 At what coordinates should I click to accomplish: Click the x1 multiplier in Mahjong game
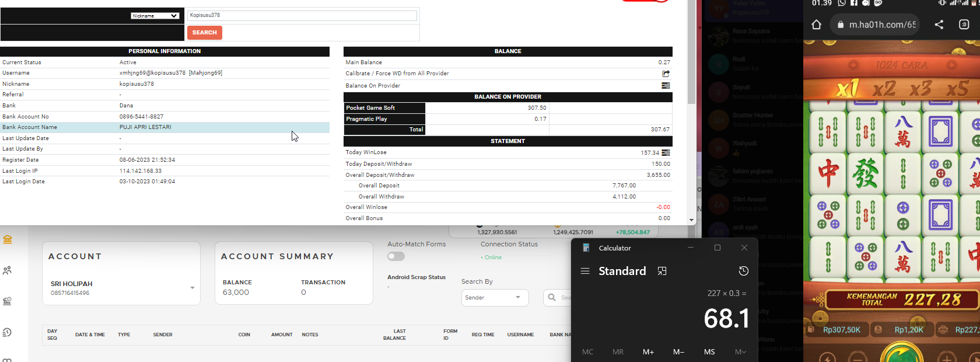[x=848, y=88]
